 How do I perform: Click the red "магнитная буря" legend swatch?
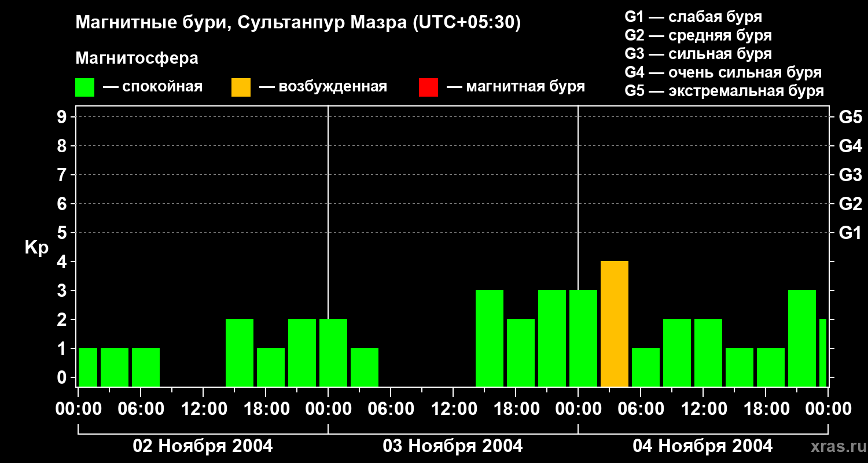428,87
